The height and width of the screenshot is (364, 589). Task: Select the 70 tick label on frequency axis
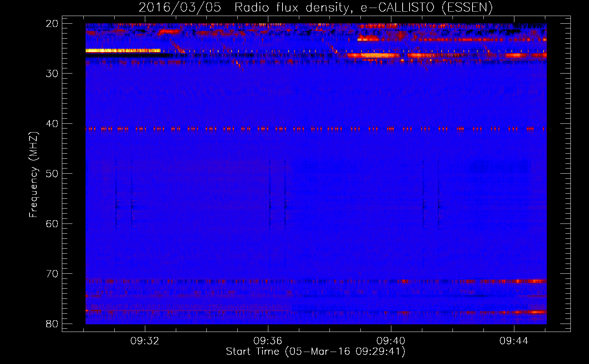pyautogui.click(x=53, y=274)
